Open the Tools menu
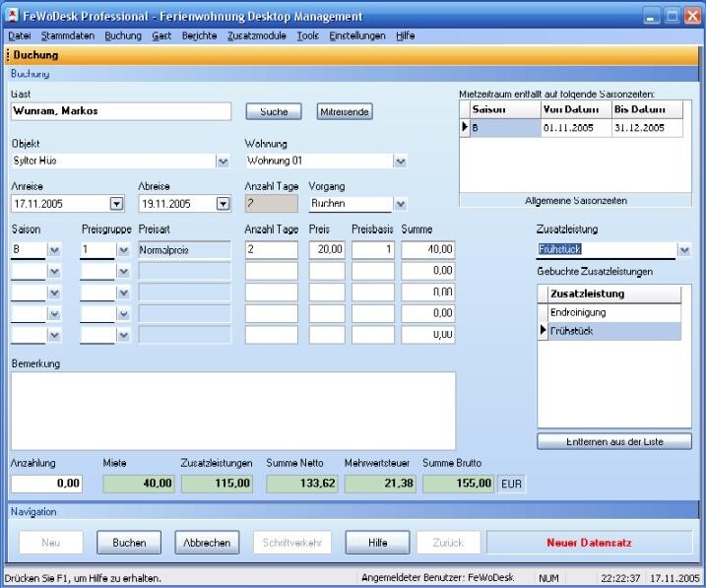 click(307, 36)
